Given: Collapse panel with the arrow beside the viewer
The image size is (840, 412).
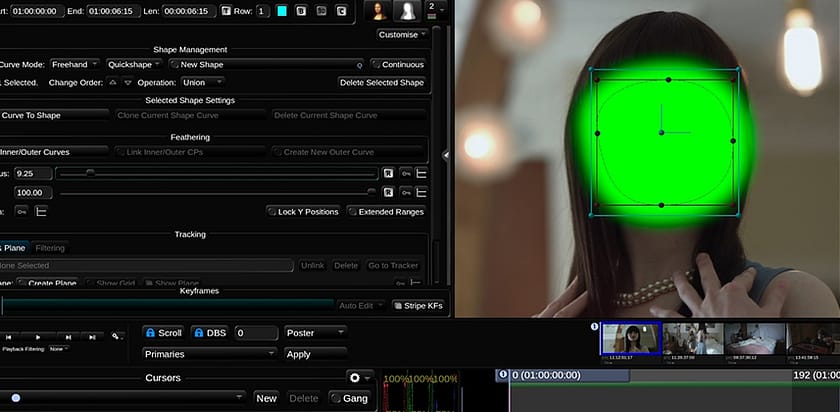Looking at the screenshot, I should [445, 155].
